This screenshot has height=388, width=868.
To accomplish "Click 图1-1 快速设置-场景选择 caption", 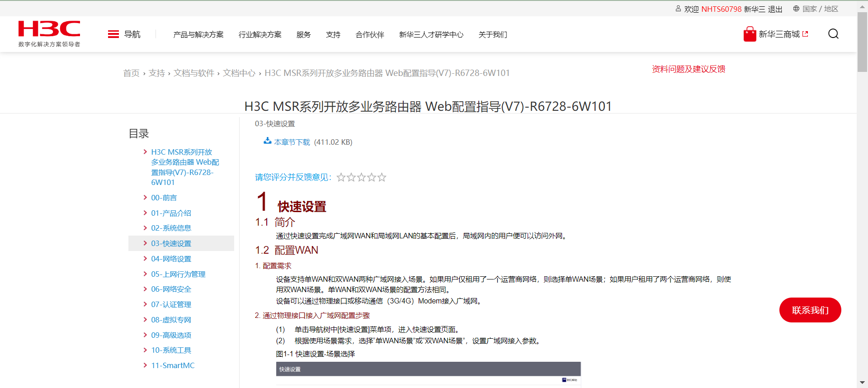I will (x=316, y=354).
